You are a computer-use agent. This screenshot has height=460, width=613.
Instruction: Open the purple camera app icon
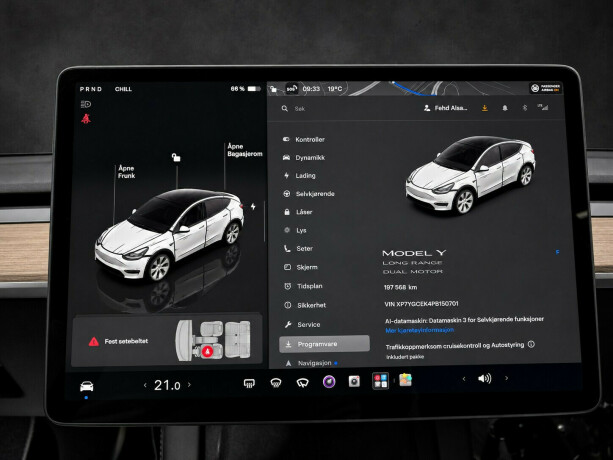click(x=329, y=381)
